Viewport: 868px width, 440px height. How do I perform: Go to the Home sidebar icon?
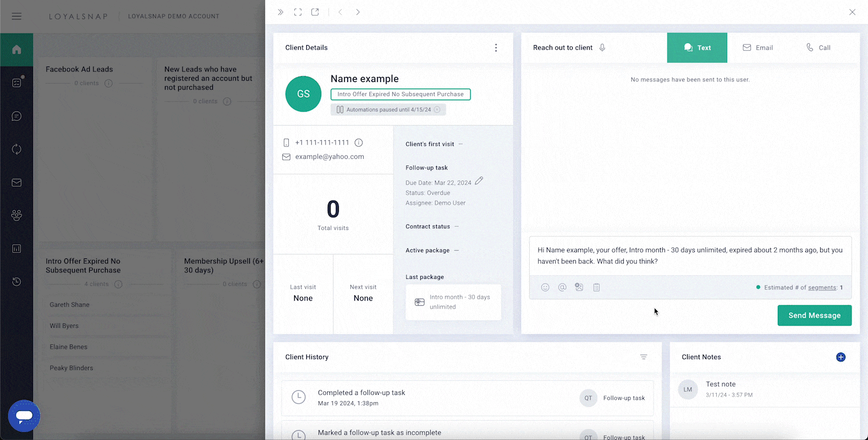tap(17, 50)
